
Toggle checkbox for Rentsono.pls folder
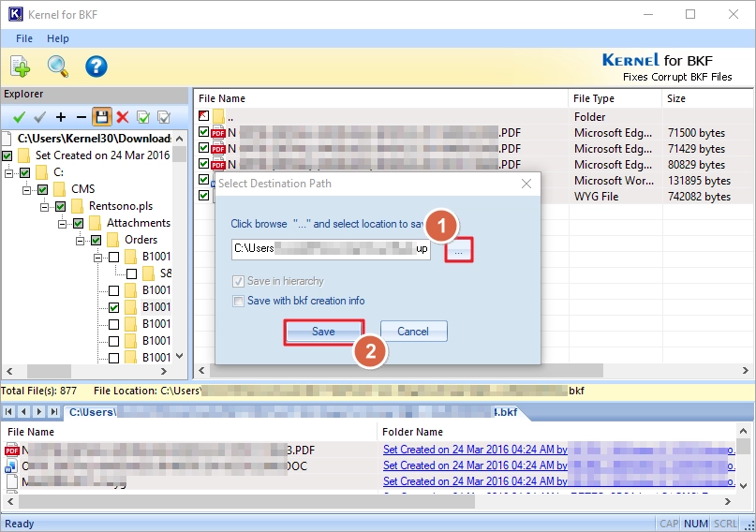click(x=60, y=206)
